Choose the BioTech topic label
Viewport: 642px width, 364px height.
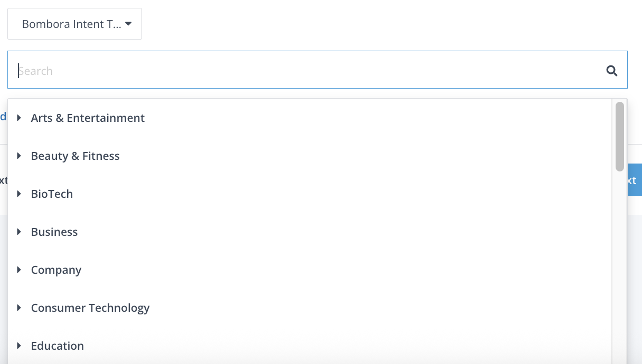pyautogui.click(x=52, y=194)
